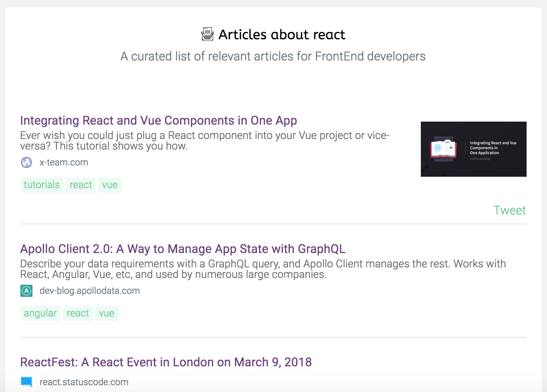
Task: Select the 'vue' tag beneath the Apollo article
Action: (107, 313)
